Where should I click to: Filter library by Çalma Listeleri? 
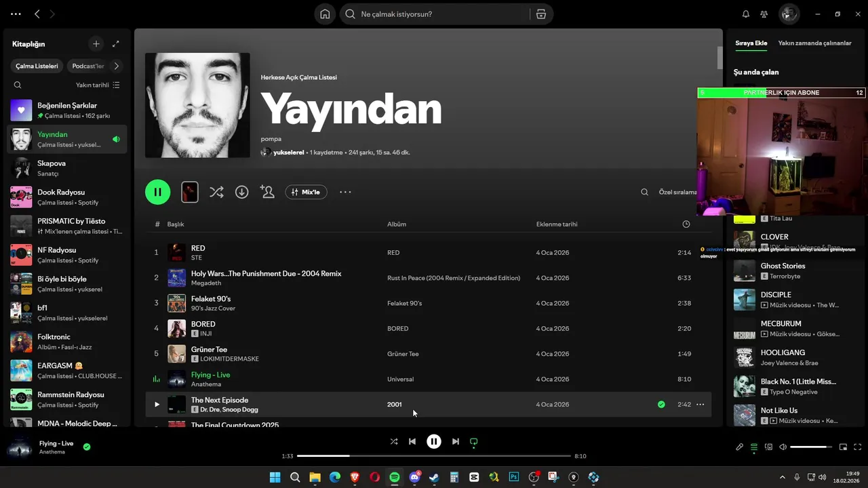[x=37, y=66]
